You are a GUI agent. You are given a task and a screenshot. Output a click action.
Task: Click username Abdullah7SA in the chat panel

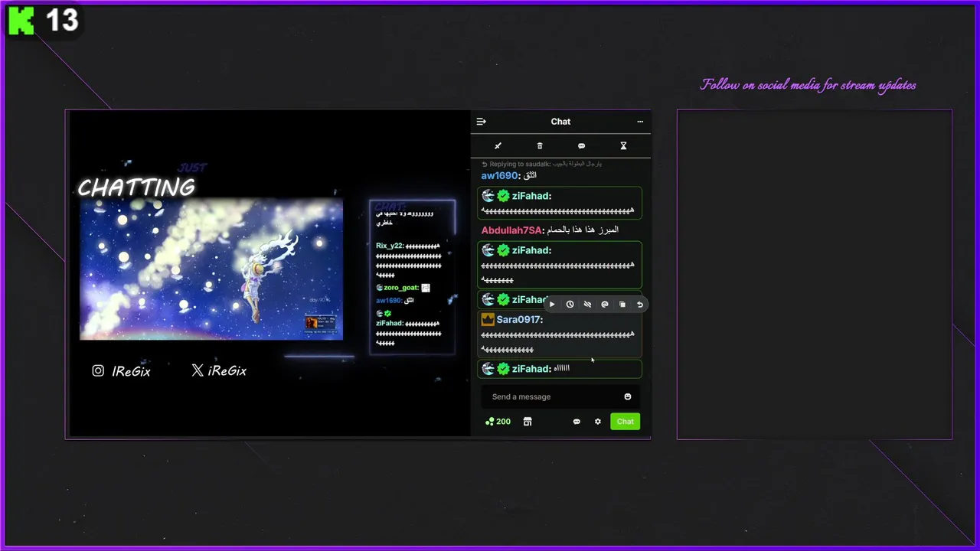pos(511,230)
